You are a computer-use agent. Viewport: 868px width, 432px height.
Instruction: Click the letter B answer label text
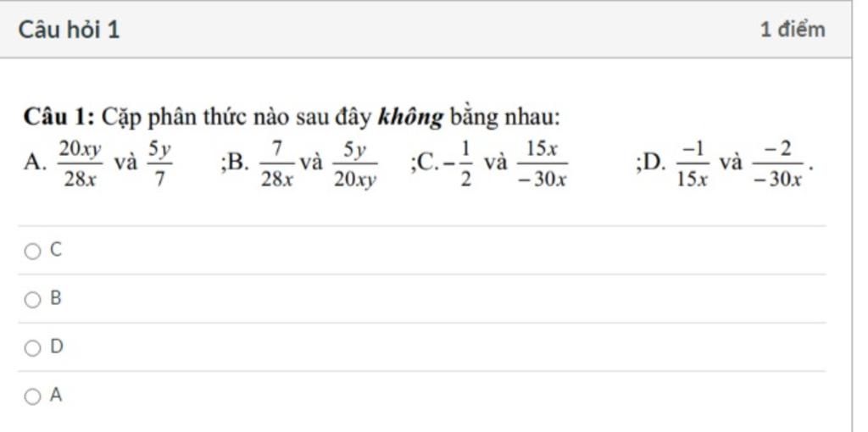tap(56, 299)
